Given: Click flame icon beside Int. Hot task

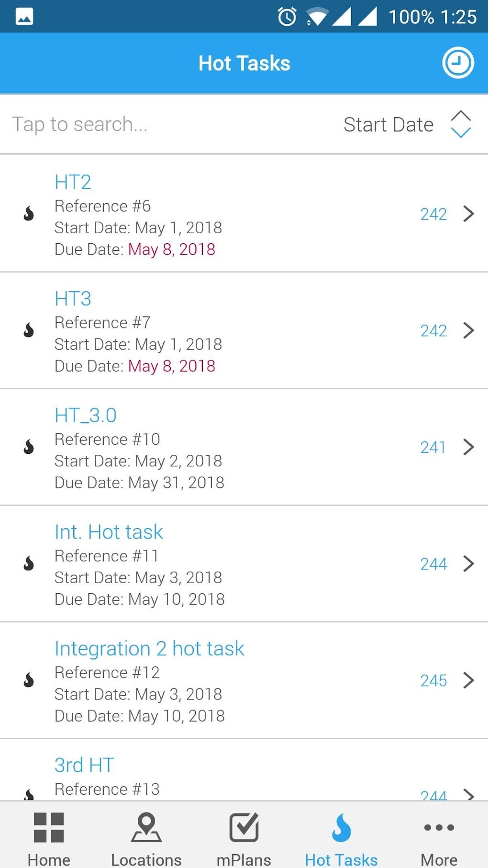Looking at the screenshot, I should pyautogui.click(x=29, y=564).
